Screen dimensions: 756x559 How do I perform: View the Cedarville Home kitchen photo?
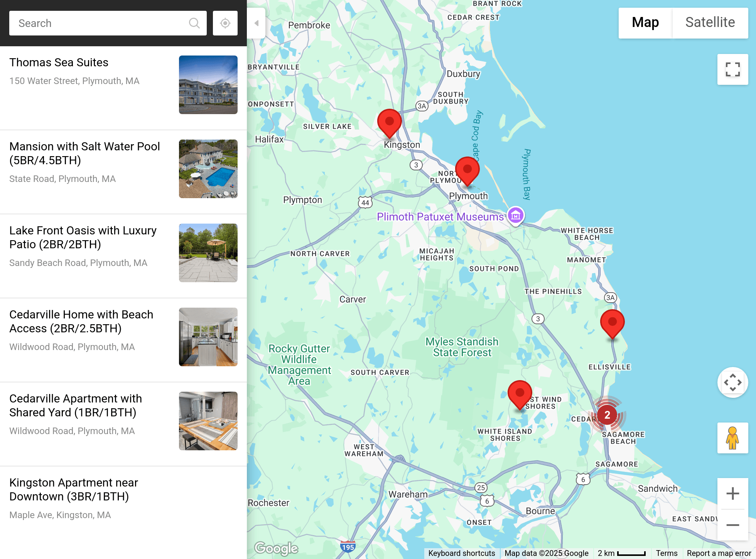pyautogui.click(x=208, y=337)
